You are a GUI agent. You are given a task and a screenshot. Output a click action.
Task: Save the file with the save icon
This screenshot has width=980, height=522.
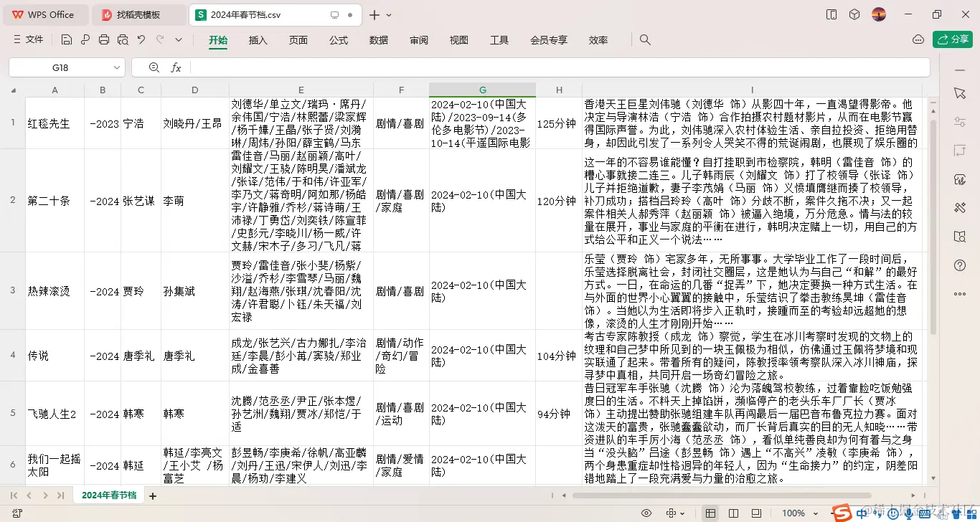point(66,40)
